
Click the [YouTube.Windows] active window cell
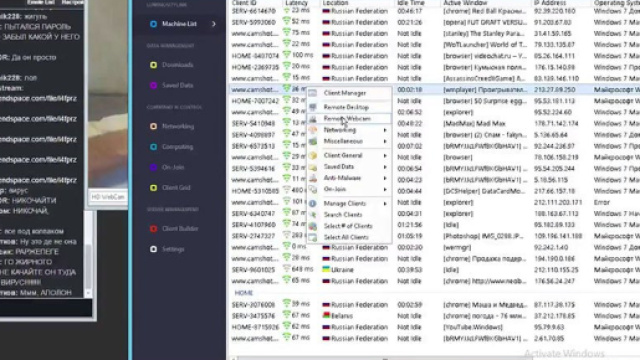473,327
